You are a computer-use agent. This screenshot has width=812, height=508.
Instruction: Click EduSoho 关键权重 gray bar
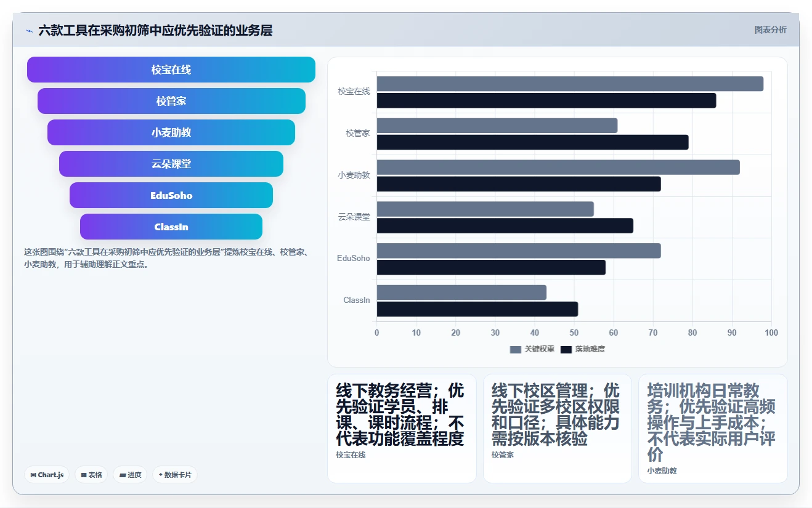(x=519, y=251)
